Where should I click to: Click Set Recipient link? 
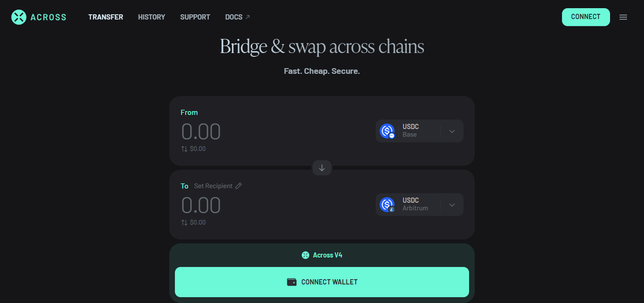[x=213, y=186]
